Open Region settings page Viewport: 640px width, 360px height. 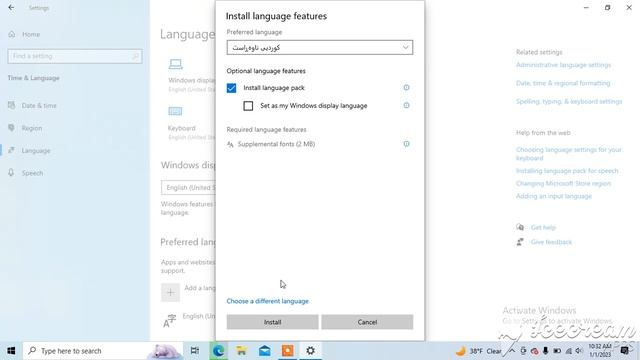32,128
